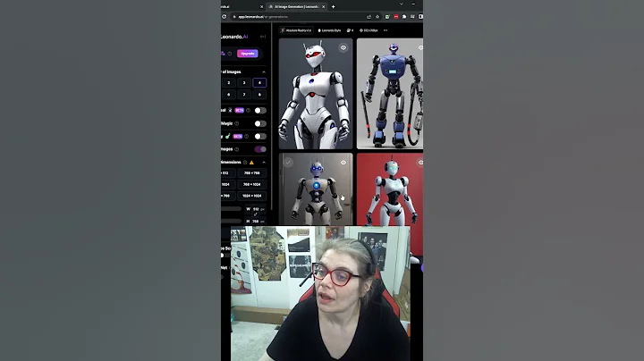Open a new browser tab
The width and height of the screenshot is (644, 361).
click(333, 6)
